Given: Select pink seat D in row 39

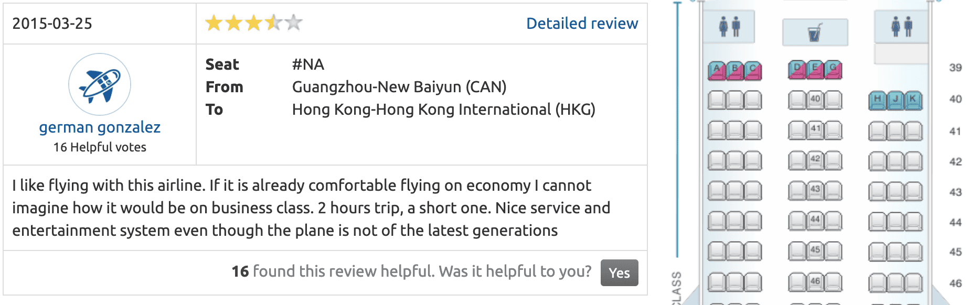Looking at the screenshot, I should point(797,69).
